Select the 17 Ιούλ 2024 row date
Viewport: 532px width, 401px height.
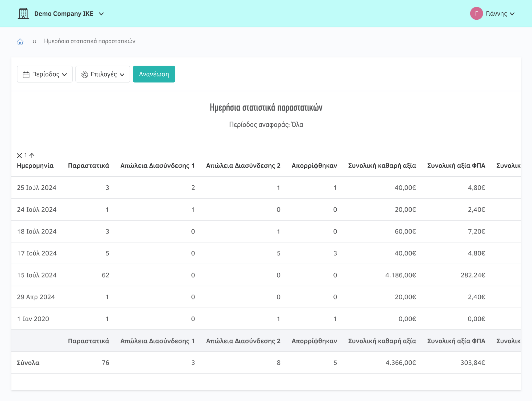point(37,253)
